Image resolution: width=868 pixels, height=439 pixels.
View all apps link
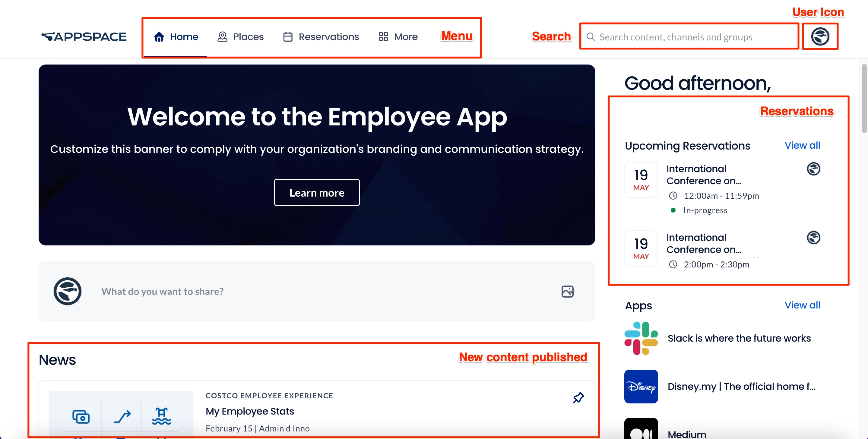[x=802, y=305]
